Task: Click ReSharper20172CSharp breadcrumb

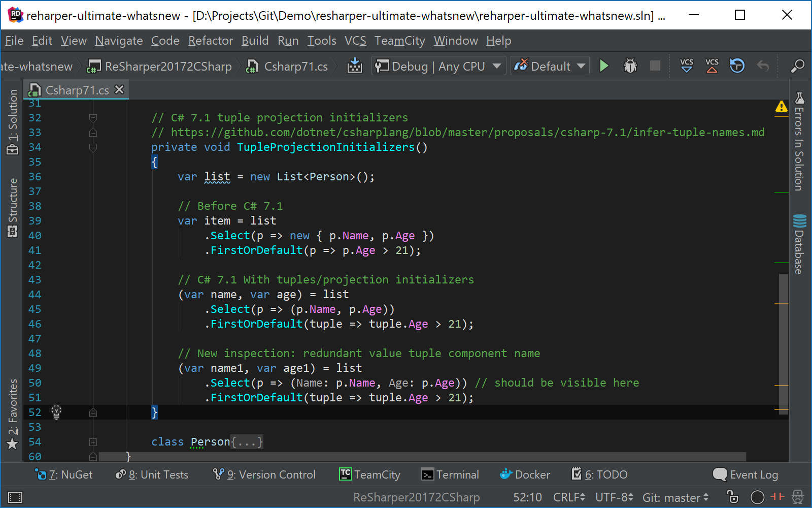Action: 159,67
